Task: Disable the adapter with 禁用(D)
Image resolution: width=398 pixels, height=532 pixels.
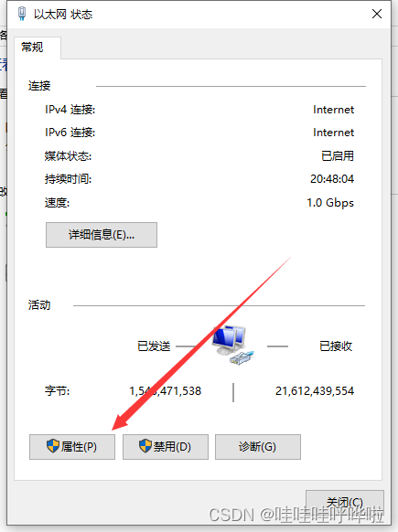Action: click(x=166, y=447)
